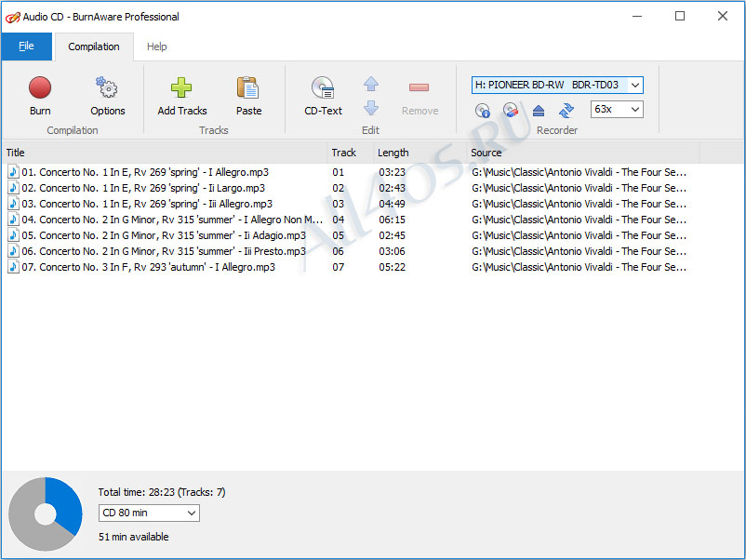Click the source path of track 06

(x=579, y=251)
